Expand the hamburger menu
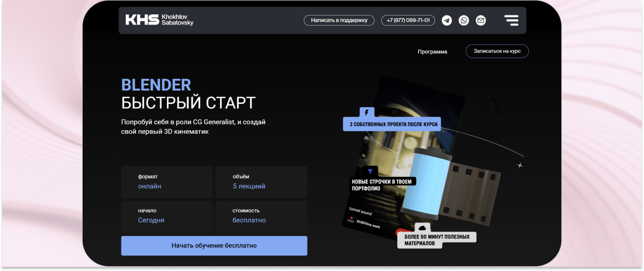Viewport: 644px width, 271px height. pyautogui.click(x=511, y=20)
